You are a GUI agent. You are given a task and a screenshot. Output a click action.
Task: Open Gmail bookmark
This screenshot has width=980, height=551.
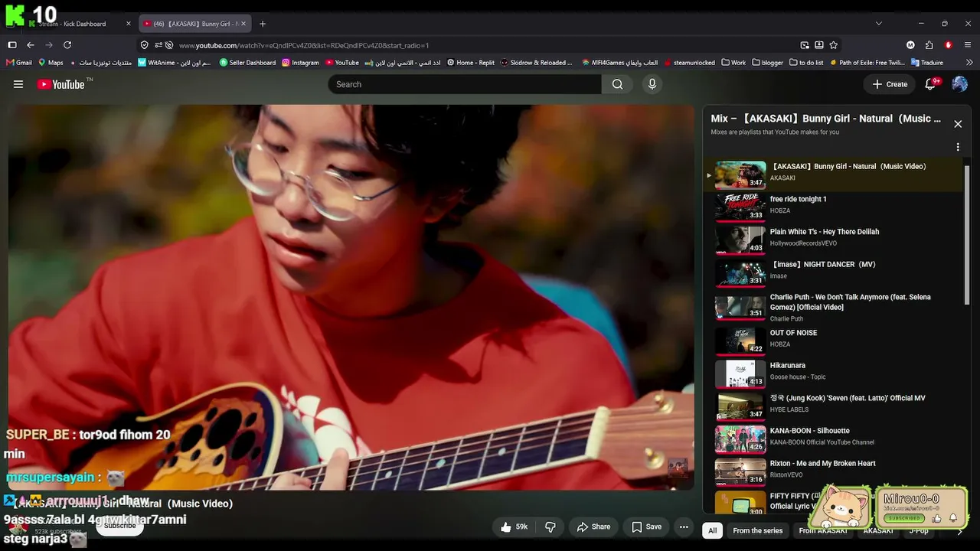click(19, 63)
